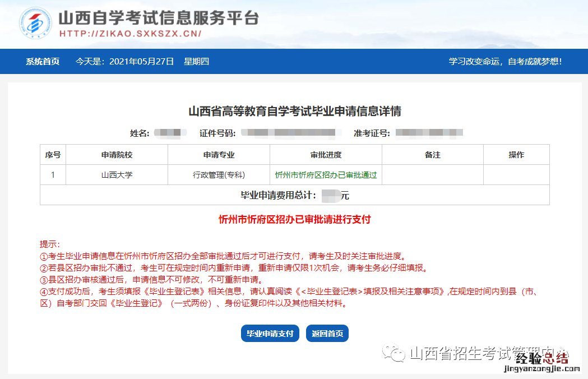Click the 审批进度 column header
The image size is (588, 379).
coord(326,155)
